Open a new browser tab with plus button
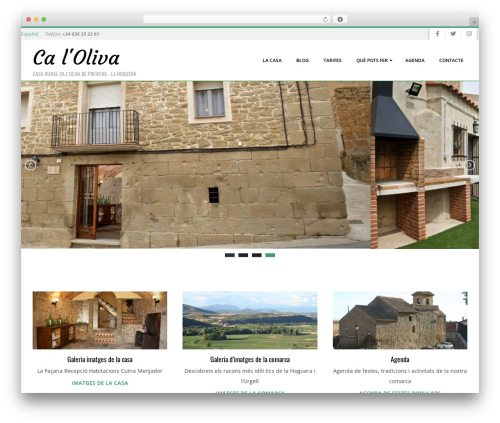The width and height of the screenshot is (500, 423). (x=474, y=22)
